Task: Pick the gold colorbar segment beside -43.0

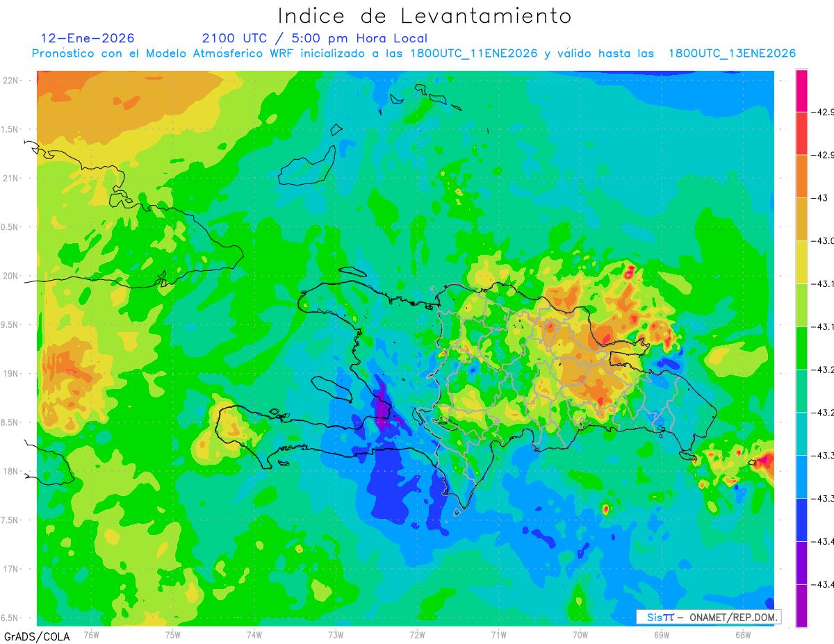Action: coord(801,220)
